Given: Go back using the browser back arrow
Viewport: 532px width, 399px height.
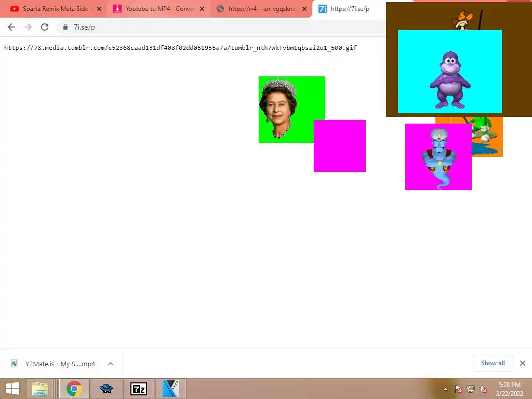Looking at the screenshot, I should click(11, 27).
